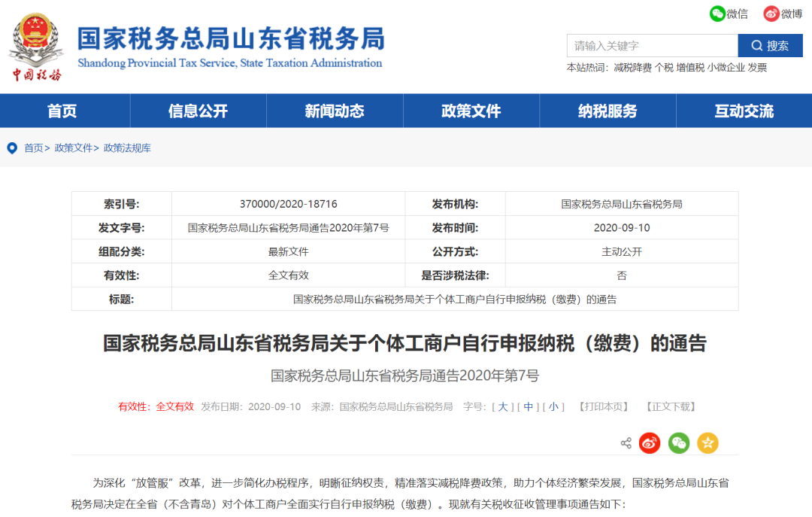
Task: Click the 请输入关键字 search field
Action: pos(653,46)
